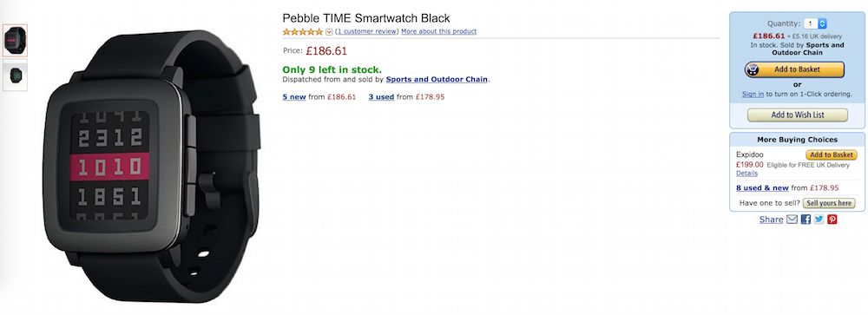The height and width of the screenshot is (315, 868).
Task: Click the basket cart icon on Add to Basket
Action: point(753,69)
